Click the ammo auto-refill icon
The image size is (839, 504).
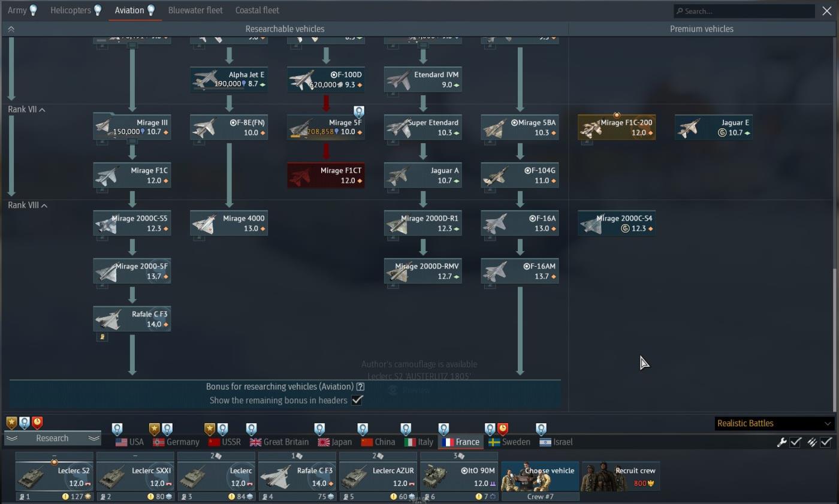(811, 442)
